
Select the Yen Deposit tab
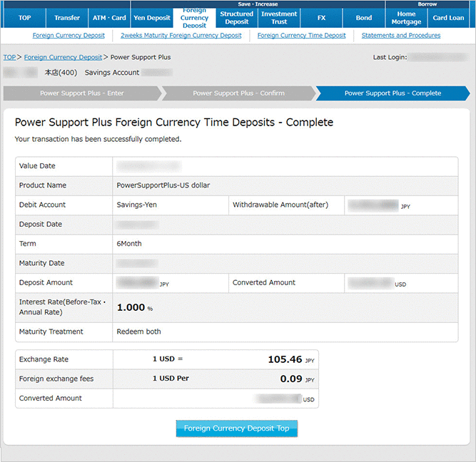coord(152,18)
